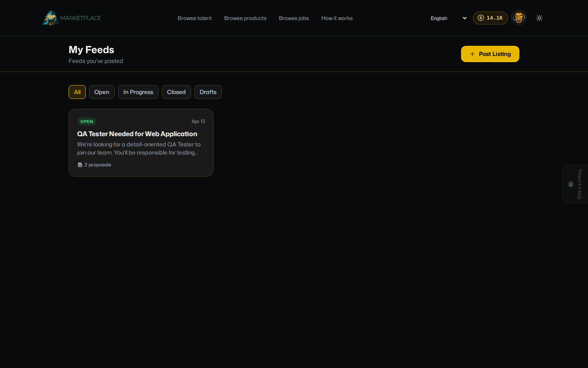The height and width of the screenshot is (368, 588).
Task: Select the All filter tab
Action: 77,92
